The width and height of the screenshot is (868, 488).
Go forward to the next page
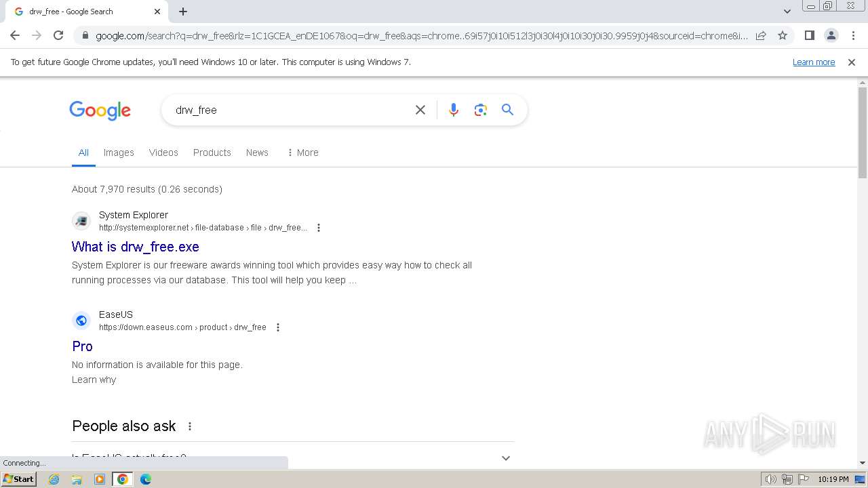point(37,35)
